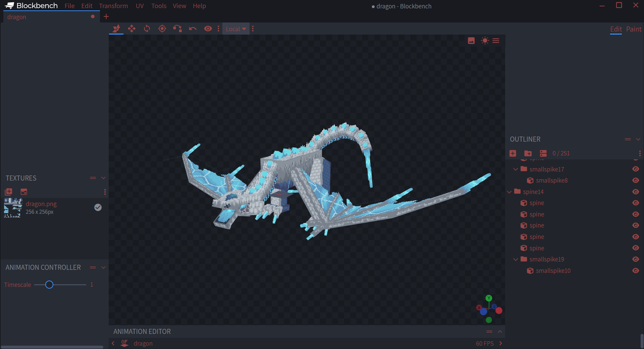Select the spine14 group in the Outliner

[533, 192]
